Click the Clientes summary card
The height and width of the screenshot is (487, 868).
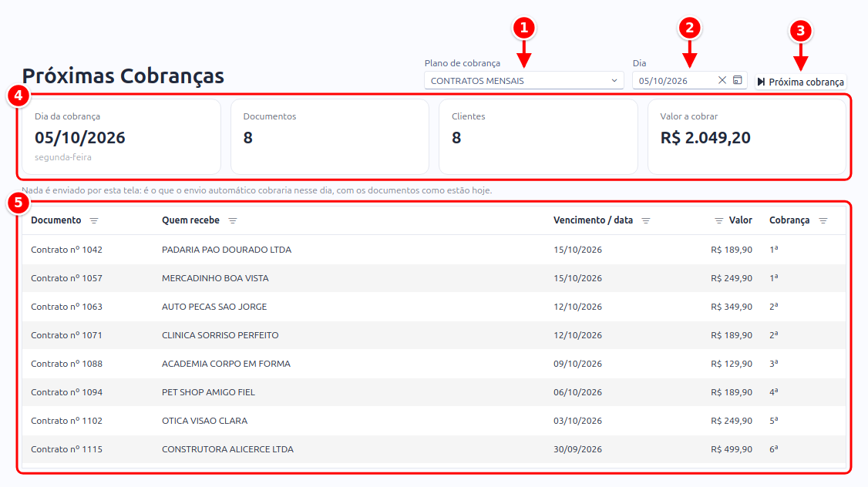coord(538,136)
